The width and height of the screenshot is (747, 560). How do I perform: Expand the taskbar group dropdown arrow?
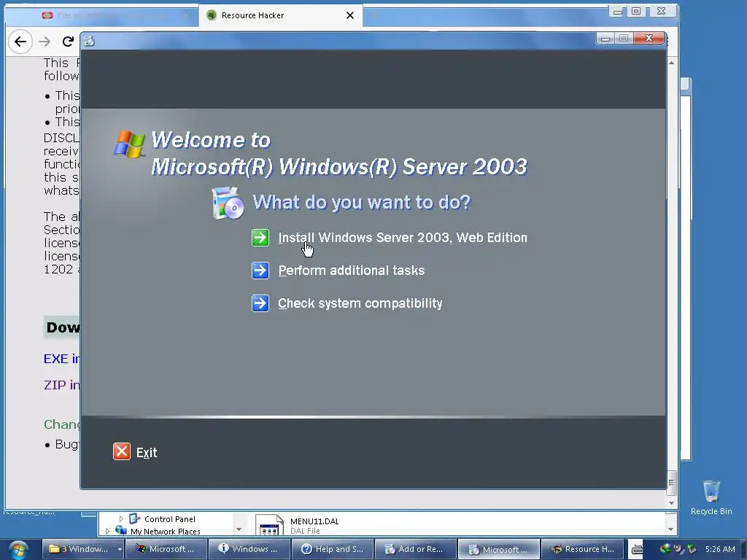[x=120, y=549]
